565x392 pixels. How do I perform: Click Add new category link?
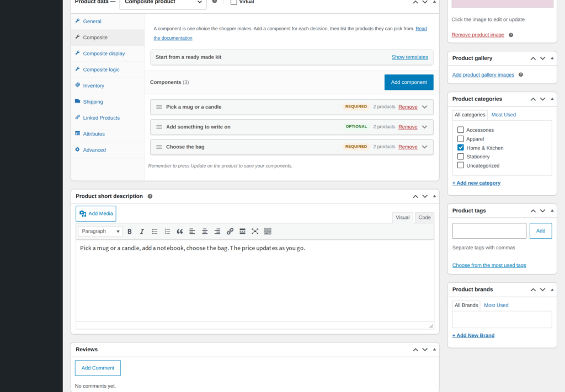tap(476, 183)
